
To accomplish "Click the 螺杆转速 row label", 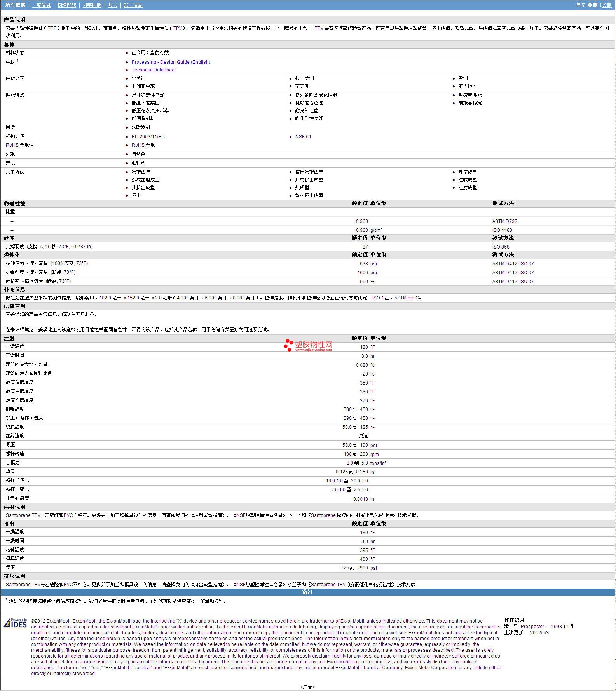I will pos(15,454).
